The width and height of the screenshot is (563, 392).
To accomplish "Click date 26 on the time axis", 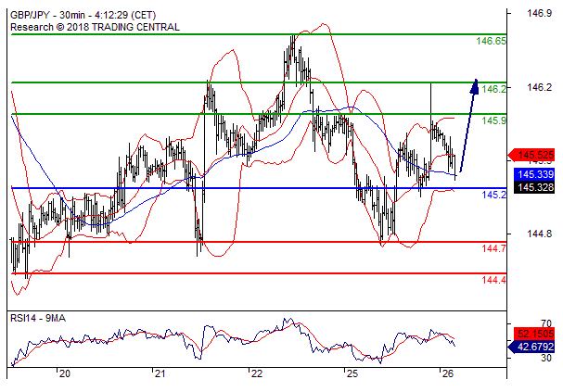I will (448, 374).
